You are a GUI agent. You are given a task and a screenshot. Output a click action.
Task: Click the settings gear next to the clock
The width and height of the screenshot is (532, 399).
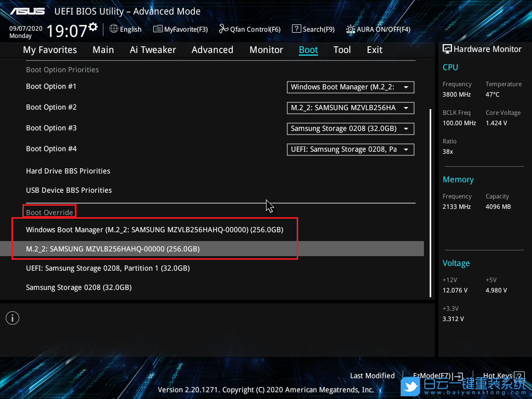tap(93, 26)
